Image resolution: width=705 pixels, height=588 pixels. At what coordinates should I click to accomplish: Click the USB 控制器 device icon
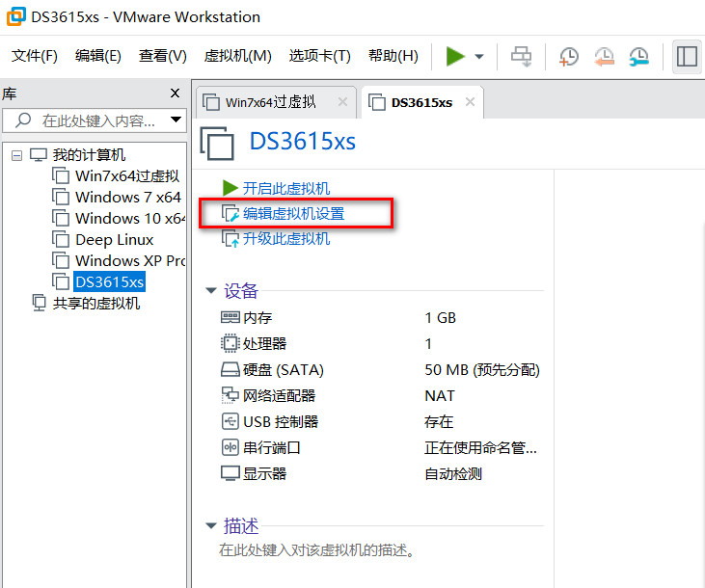230,421
